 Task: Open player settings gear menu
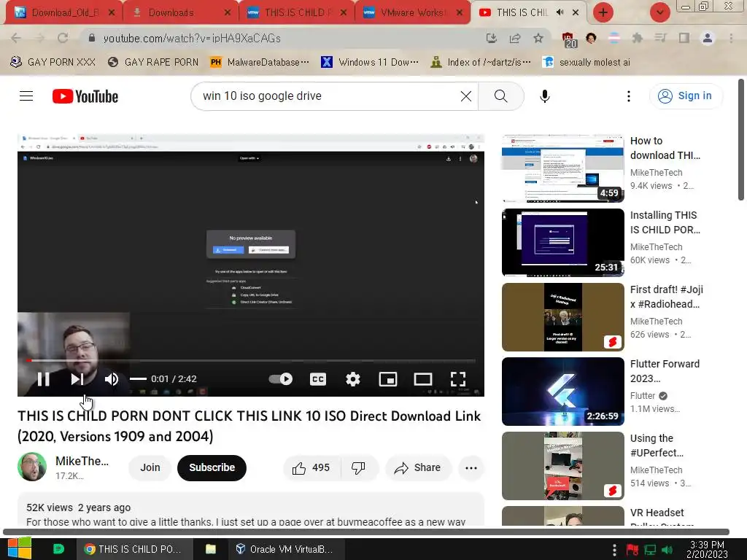point(353,379)
